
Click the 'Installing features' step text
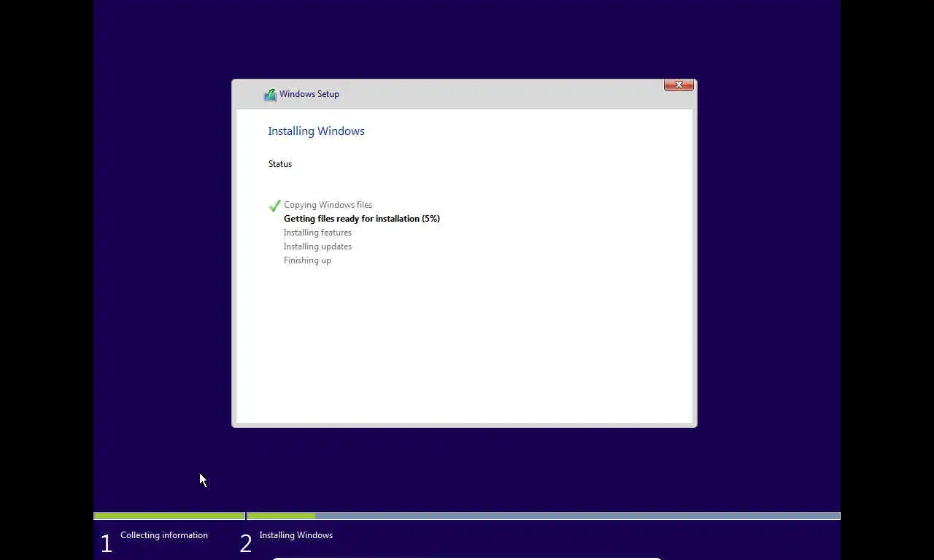click(x=317, y=233)
